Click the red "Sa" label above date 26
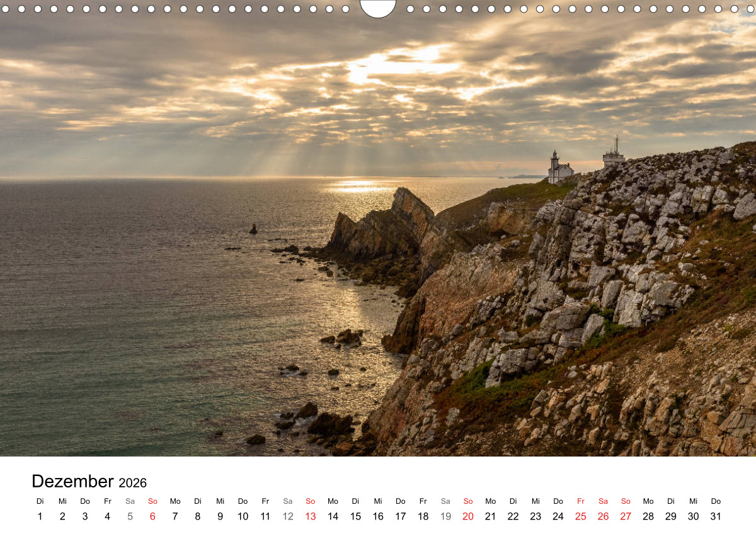Viewport: 756px width, 534px height. point(603,501)
